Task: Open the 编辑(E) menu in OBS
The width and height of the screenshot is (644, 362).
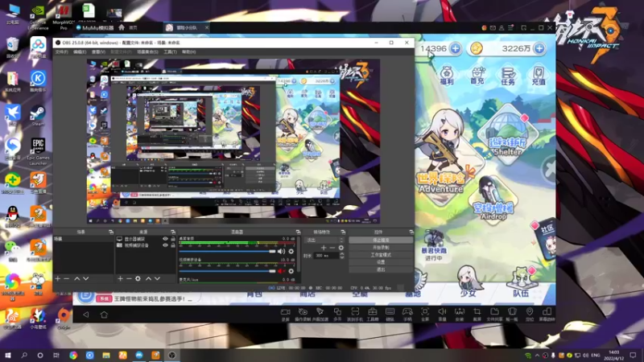Action: [x=80, y=52]
